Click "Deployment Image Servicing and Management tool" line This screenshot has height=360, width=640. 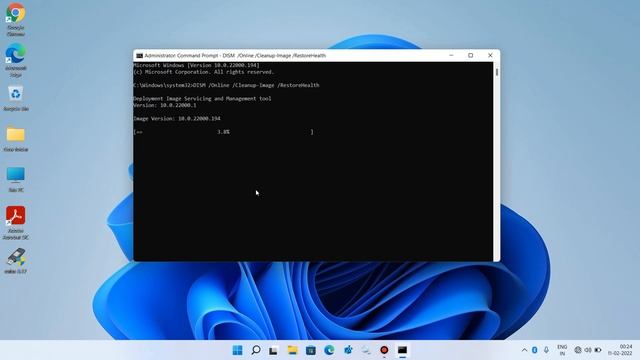point(202,99)
